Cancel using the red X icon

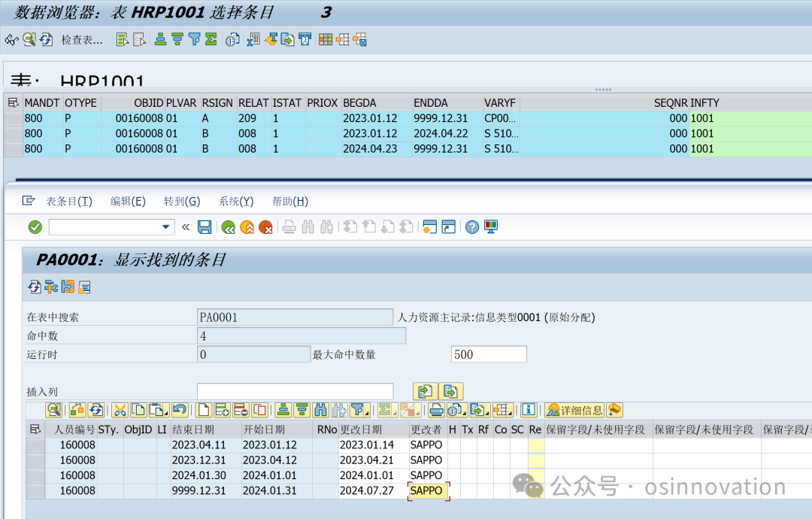265,226
